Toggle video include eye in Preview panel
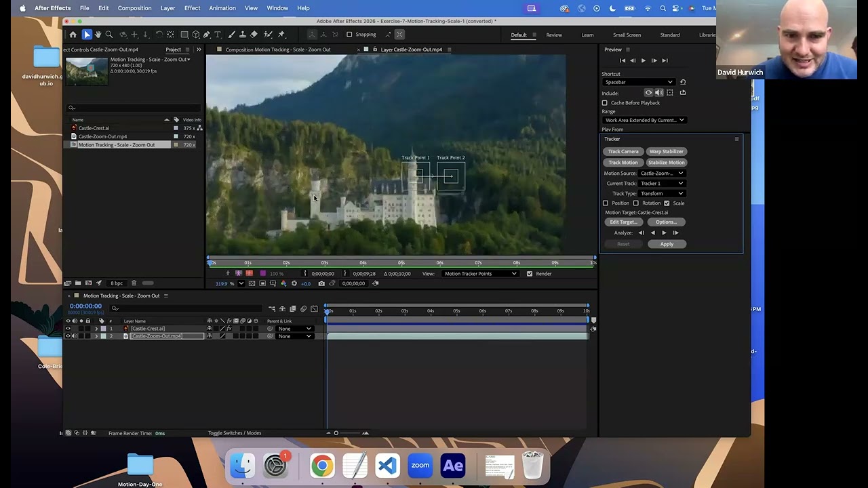Image resolution: width=868 pixels, height=488 pixels. [649, 93]
